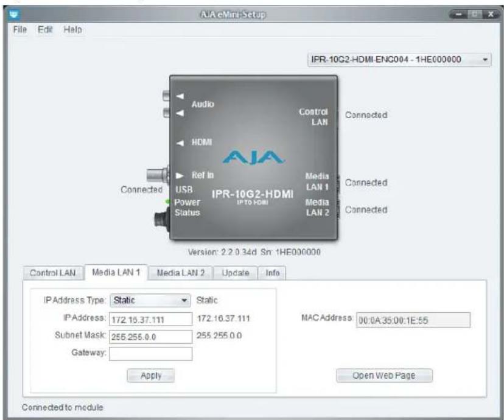Image resolution: width=504 pixels, height=420 pixels.
Task: Click the Connected status next to USB
Action: (142, 189)
